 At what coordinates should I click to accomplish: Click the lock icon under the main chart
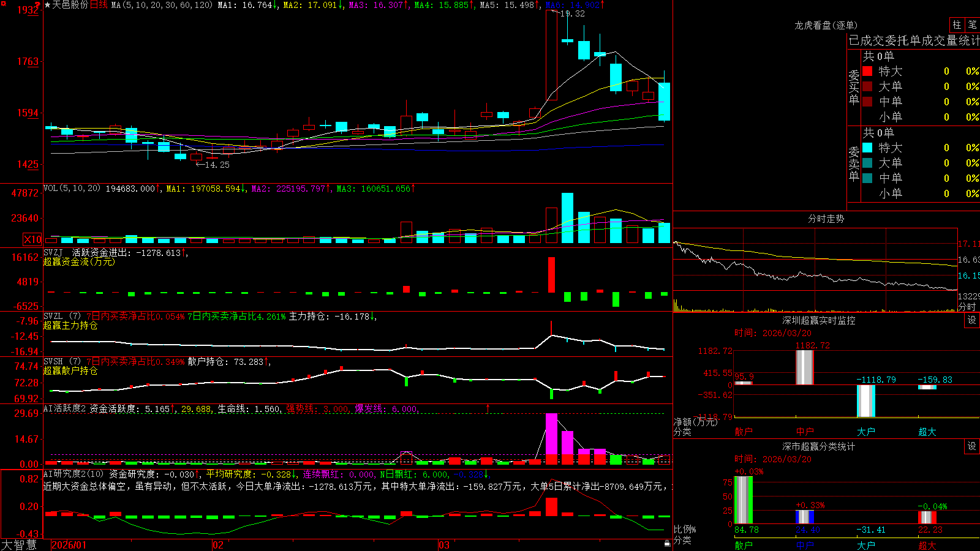pos(668,543)
